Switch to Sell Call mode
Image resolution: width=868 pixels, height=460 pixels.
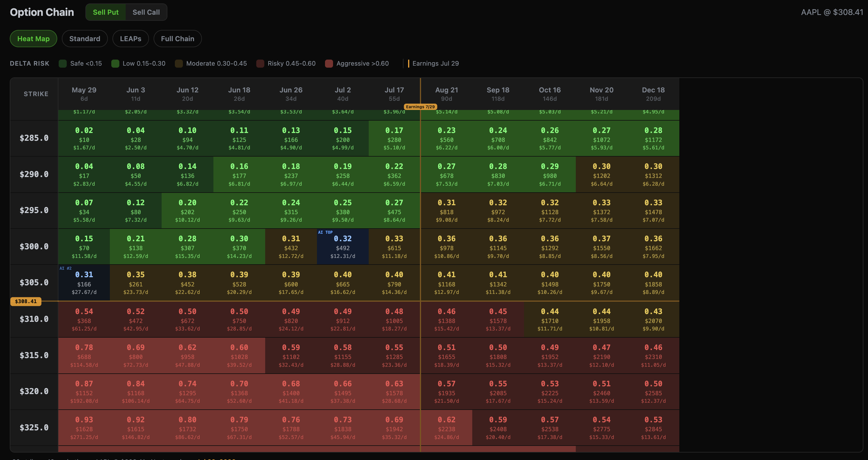tap(146, 12)
